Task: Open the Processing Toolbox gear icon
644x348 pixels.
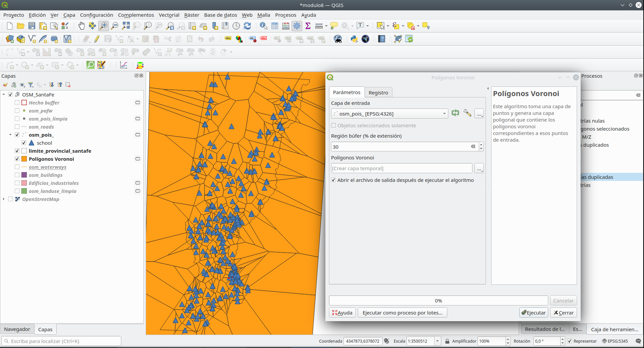Action: (x=297, y=26)
